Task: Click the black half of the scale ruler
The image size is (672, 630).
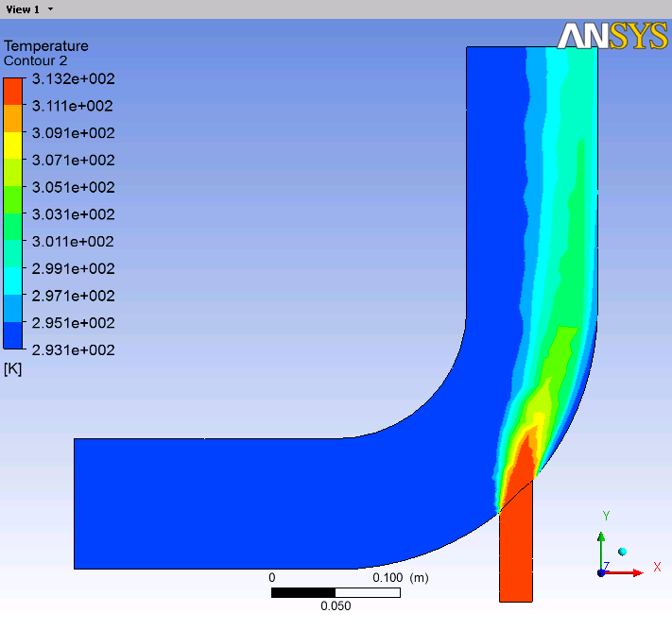Action: (x=303, y=593)
